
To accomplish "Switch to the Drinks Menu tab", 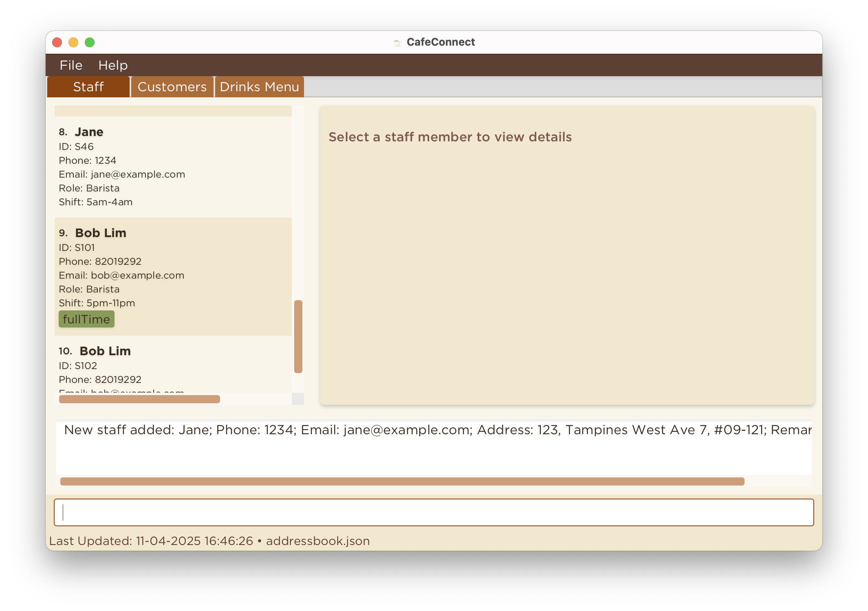I will [x=259, y=87].
